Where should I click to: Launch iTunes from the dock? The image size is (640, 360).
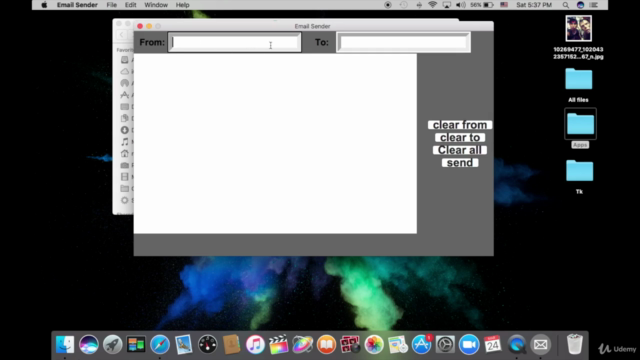pos(255,344)
